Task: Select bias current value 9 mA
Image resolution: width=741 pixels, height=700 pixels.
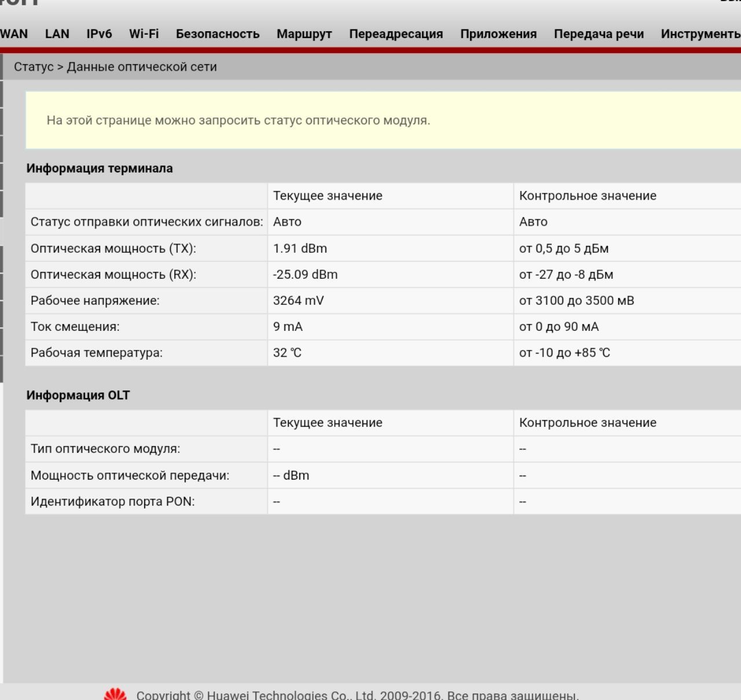Action: click(288, 326)
